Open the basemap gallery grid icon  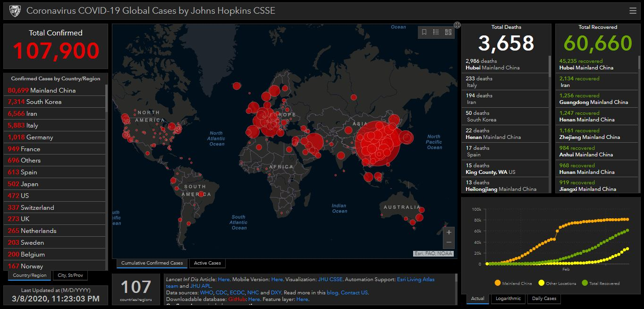point(448,32)
